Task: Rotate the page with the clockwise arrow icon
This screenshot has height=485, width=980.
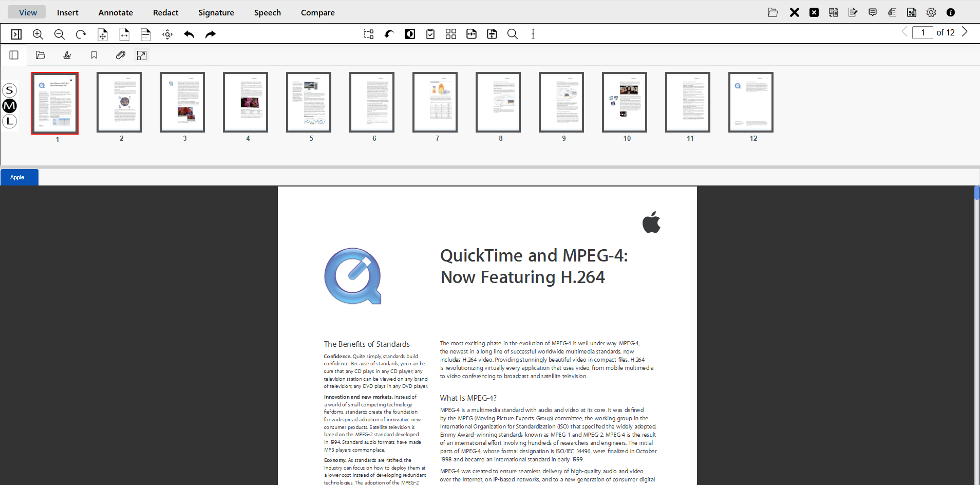Action: pyautogui.click(x=81, y=34)
